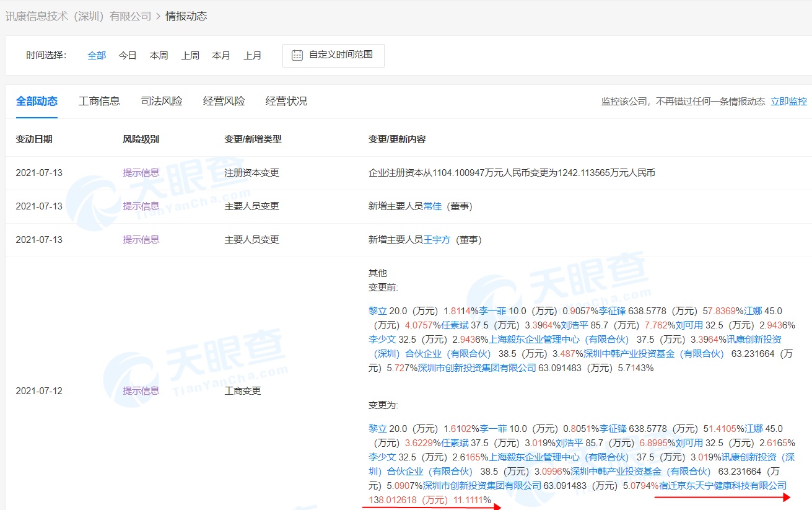Open 刘可用 link in the 变更前 section
The height and width of the screenshot is (510, 812).
689,325
